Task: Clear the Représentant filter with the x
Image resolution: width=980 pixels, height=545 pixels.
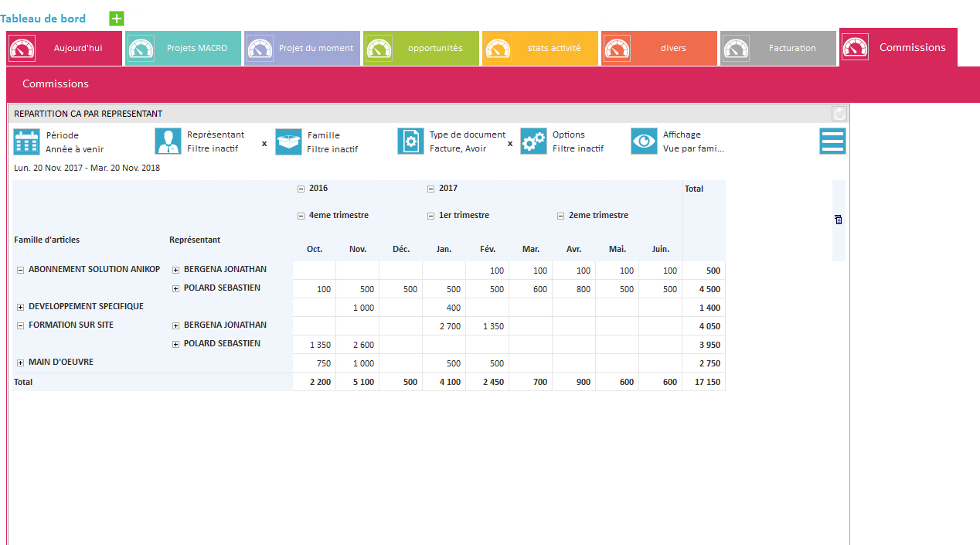Action: pos(264,143)
